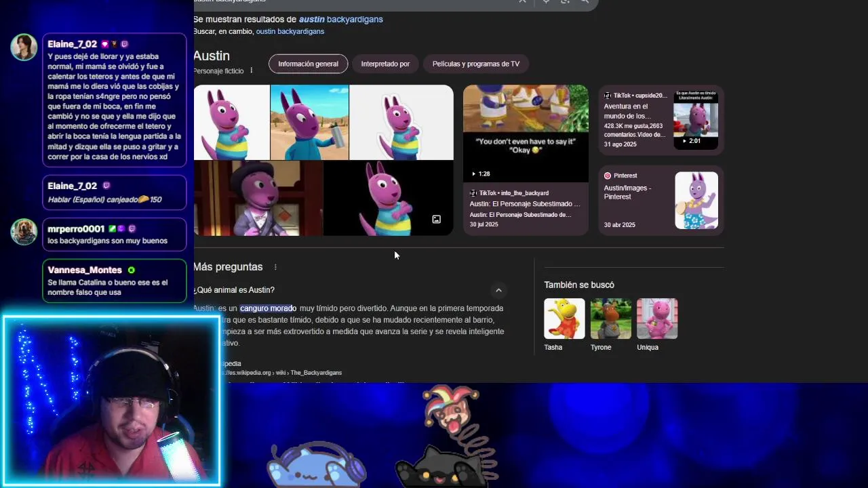
Task: Collapse the ¿Qué animal es Austin? question
Action: 498,290
